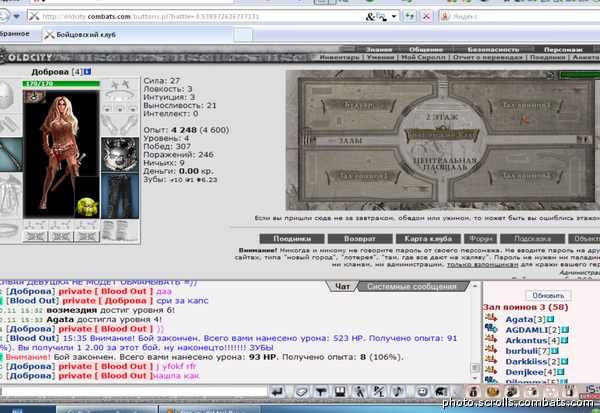Click the friends figures icon

(x=512, y=392)
